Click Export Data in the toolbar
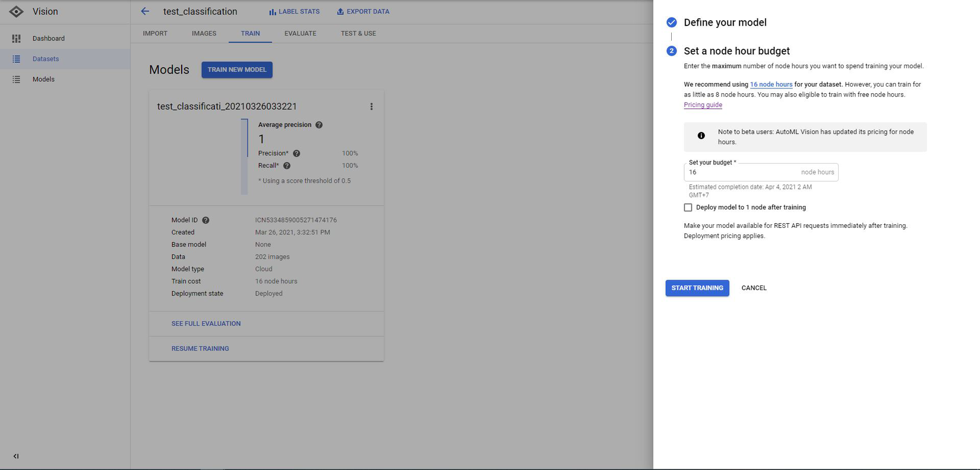 tap(363, 12)
